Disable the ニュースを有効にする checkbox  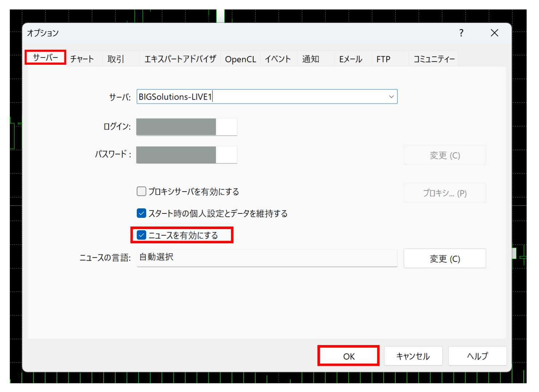point(141,235)
